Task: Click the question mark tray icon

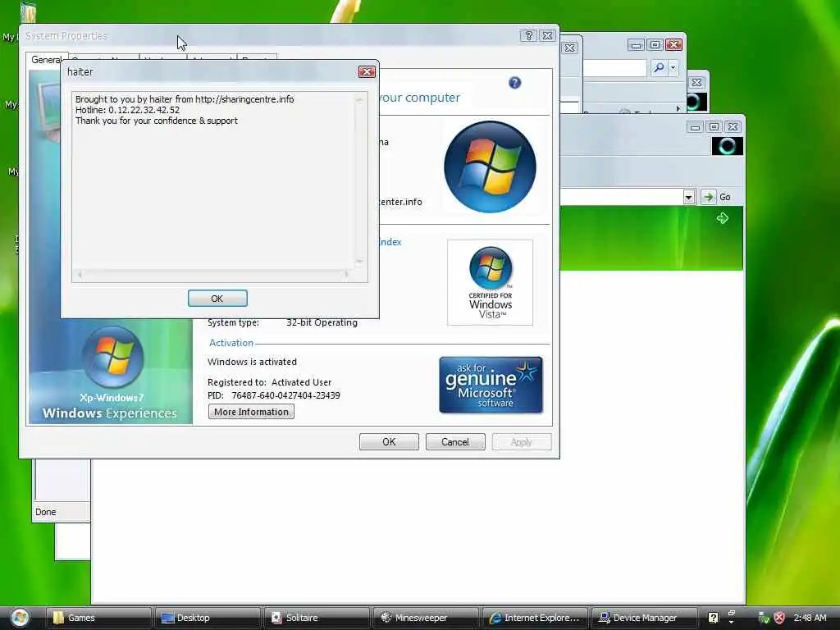Action: [x=713, y=618]
